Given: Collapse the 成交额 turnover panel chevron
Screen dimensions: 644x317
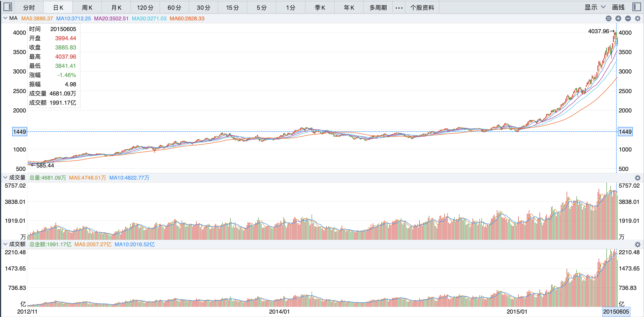Looking at the screenshot, I should [5, 244].
